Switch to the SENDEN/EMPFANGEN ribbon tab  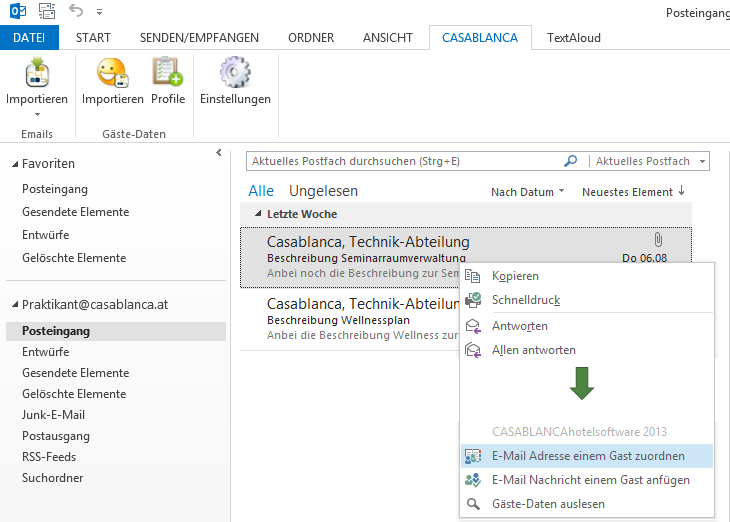click(199, 38)
